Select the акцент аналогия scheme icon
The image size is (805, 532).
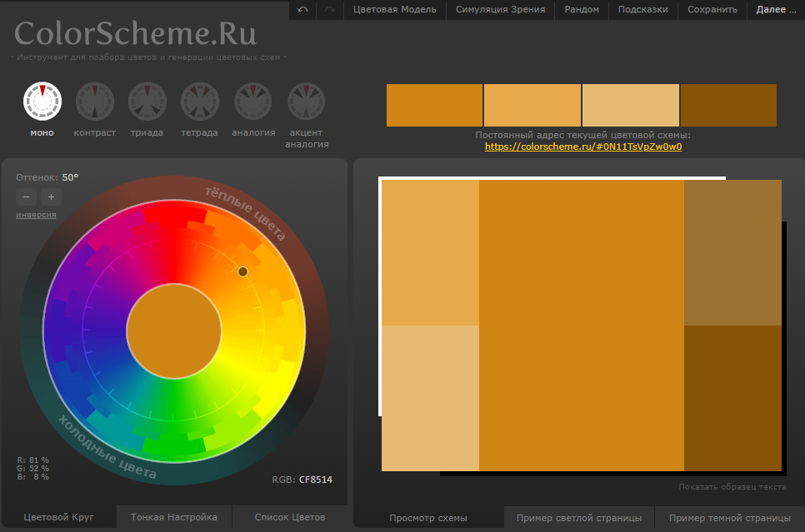(x=306, y=101)
